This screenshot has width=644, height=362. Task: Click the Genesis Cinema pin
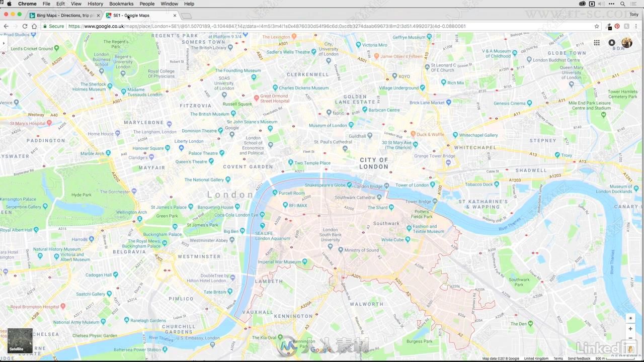(x=529, y=103)
